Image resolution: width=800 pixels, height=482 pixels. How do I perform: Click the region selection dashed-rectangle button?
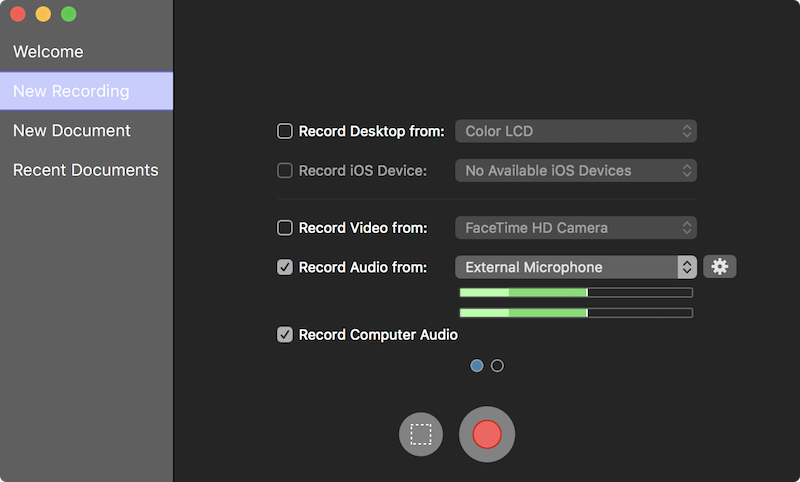tap(421, 434)
